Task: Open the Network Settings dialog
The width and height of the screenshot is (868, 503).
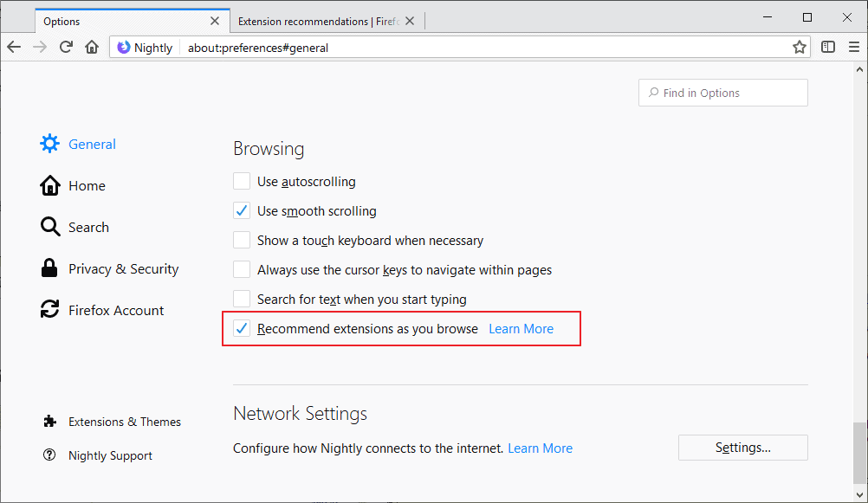Action: [x=742, y=448]
